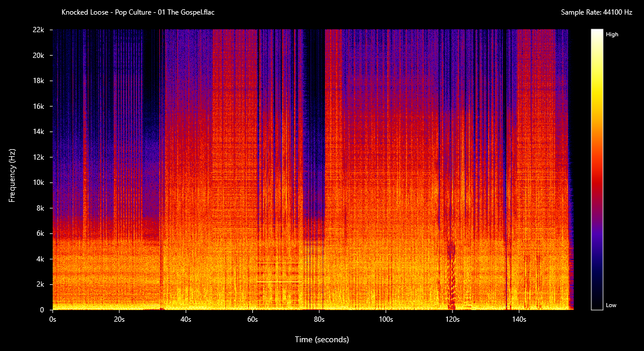Select the 20s time marker
This screenshot has height=351, width=644.
119,319
